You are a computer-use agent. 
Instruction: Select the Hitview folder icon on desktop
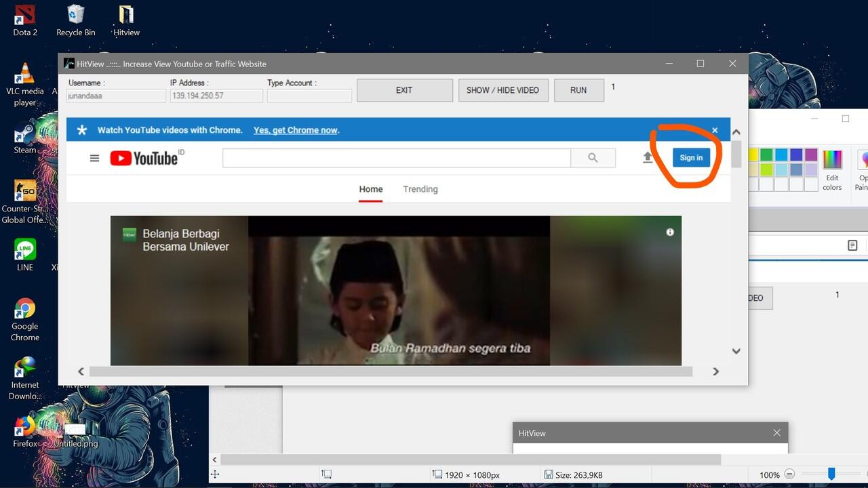pyautogui.click(x=126, y=20)
